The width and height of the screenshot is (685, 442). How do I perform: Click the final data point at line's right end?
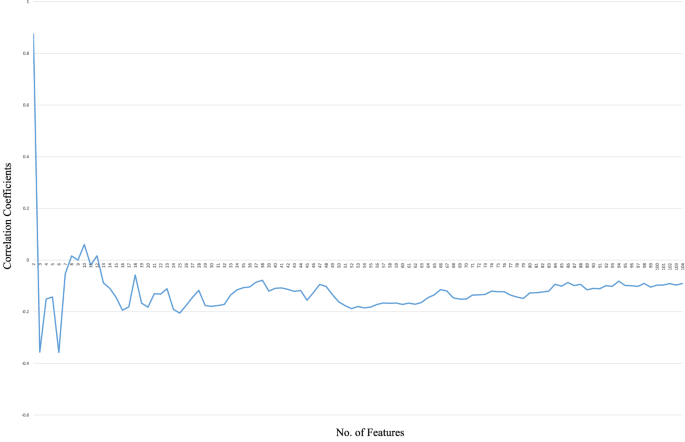(682, 283)
